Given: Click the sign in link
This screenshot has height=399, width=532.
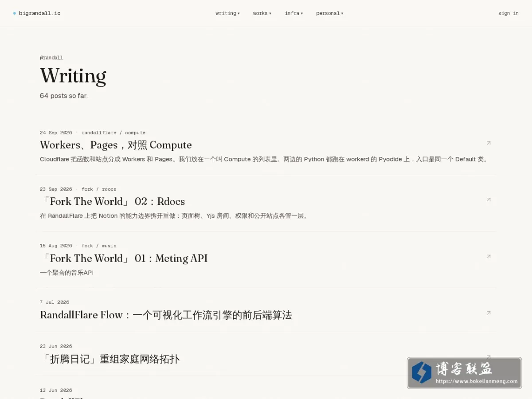Looking at the screenshot, I should (508, 13).
